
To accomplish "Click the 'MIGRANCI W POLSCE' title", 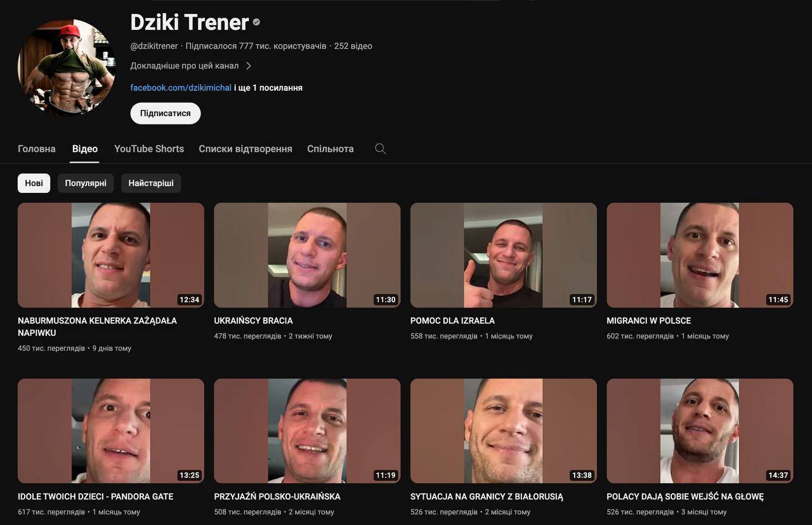I will [649, 321].
